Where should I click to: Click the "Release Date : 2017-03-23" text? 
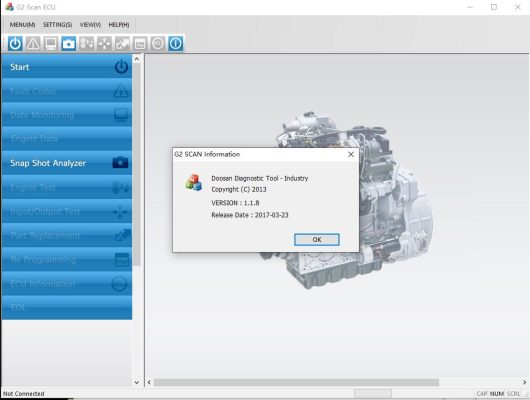pyautogui.click(x=250, y=215)
